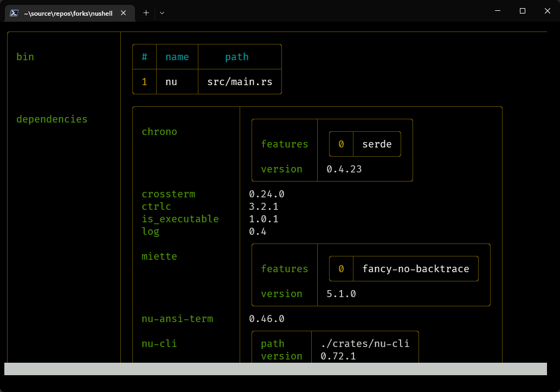The width and height of the screenshot is (560, 392).
Task: Click the 'ctrlc' dependency name
Action: tap(156, 207)
